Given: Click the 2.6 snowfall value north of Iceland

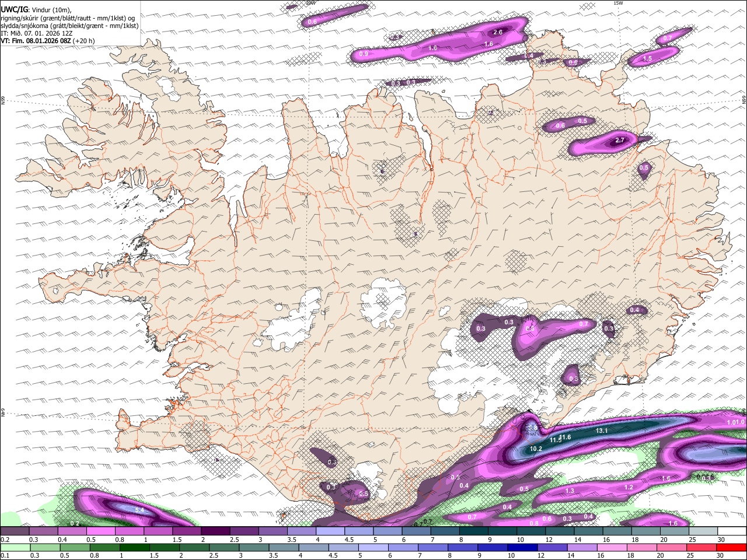Looking at the screenshot, I should coord(498,32).
